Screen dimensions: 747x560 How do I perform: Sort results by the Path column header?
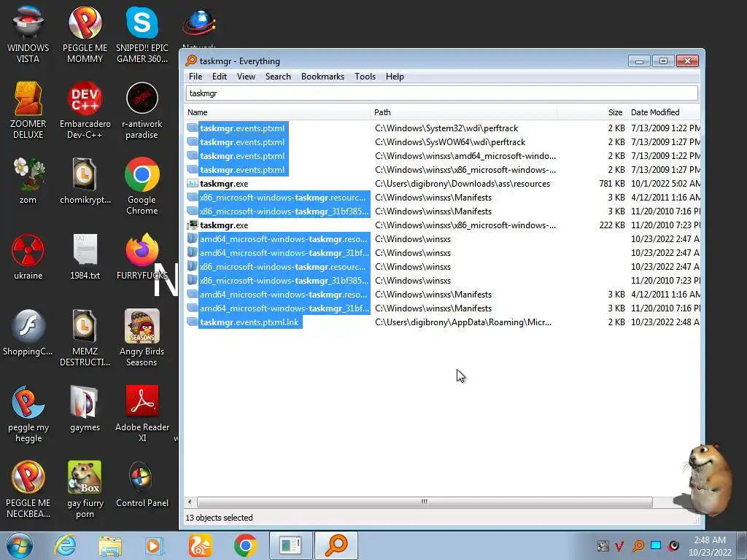(x=463, y=112)
